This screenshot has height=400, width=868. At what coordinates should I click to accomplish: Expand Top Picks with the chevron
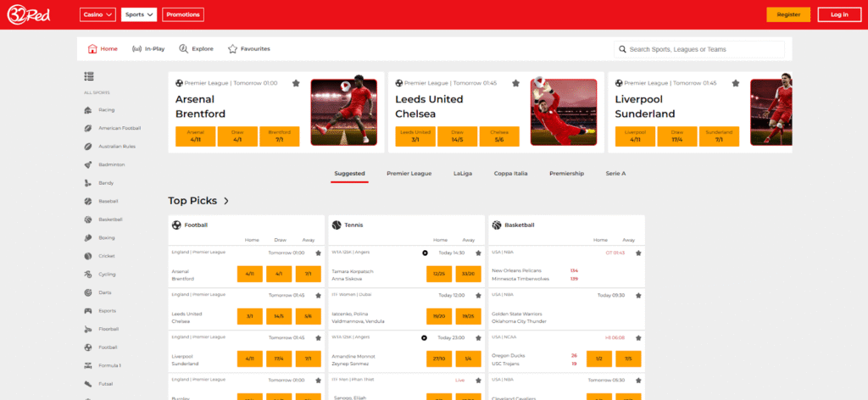(x=225, y=201)
